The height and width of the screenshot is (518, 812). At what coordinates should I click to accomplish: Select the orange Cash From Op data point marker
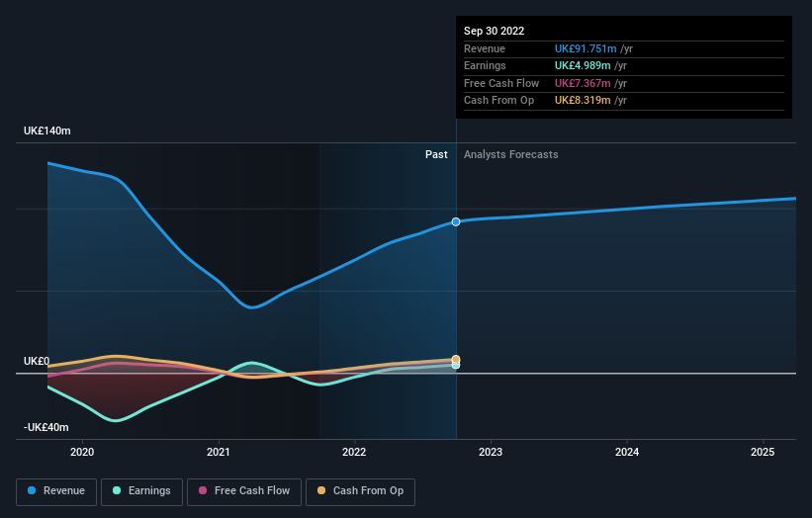coord(456,359)
